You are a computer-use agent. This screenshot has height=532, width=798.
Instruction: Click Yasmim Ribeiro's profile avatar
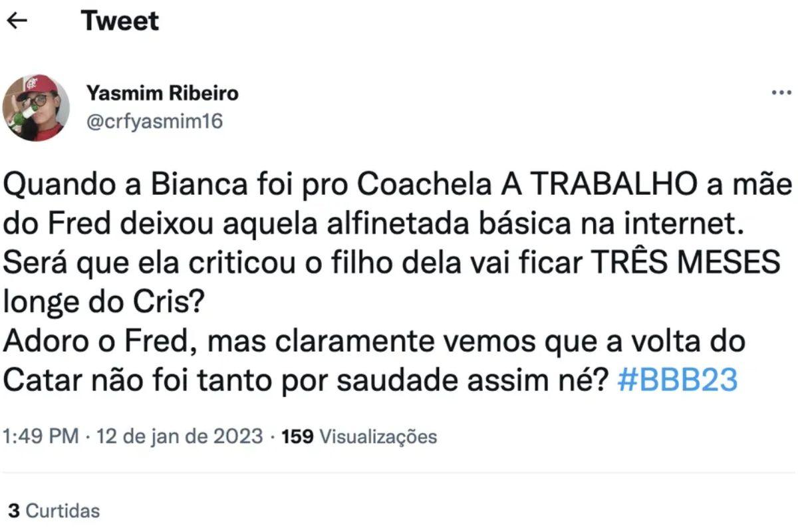36,108
